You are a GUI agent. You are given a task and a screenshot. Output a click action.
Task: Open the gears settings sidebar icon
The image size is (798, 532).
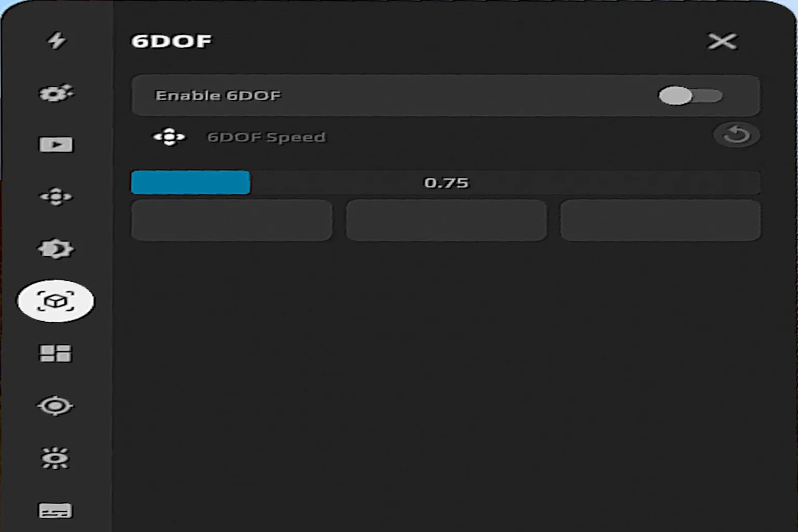[x=56, y=93]
